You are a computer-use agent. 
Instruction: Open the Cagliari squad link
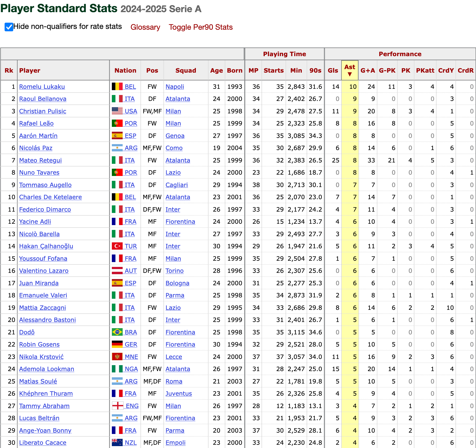(x=177, y=185)
